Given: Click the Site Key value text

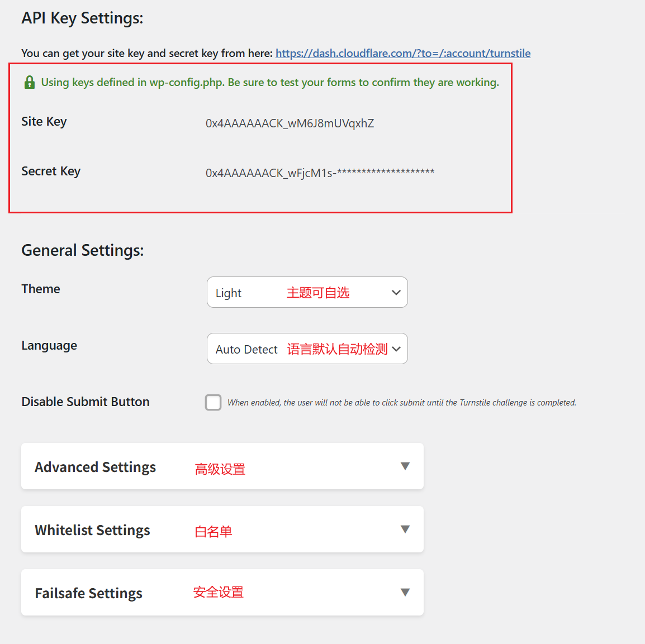Looking at the screenshot, I should pos(290,123).
